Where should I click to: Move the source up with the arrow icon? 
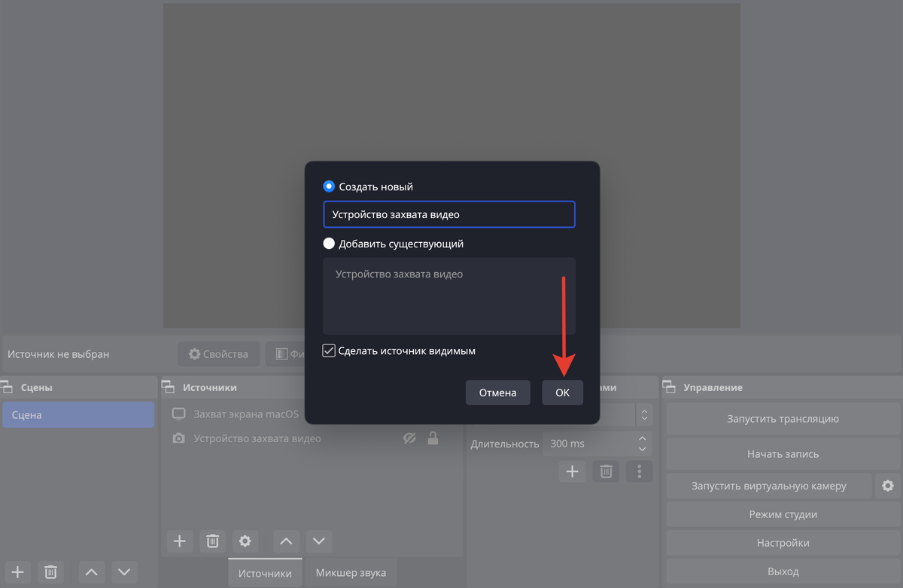coord(286,541)
